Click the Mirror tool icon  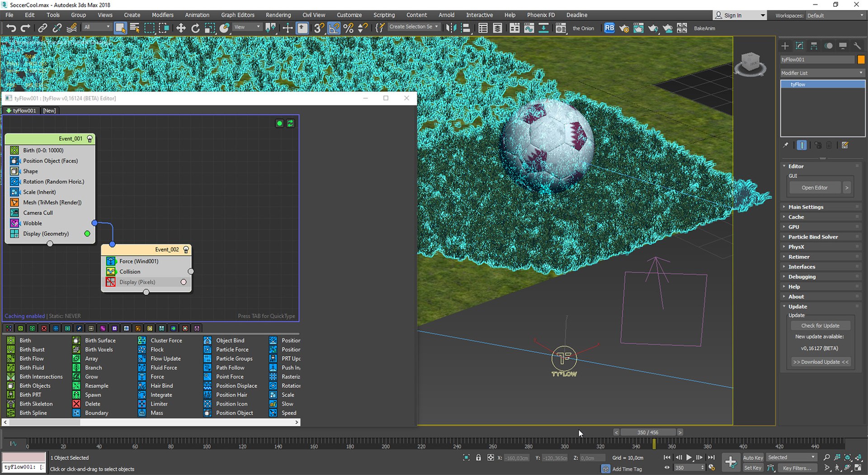pyautogui.click(x=451, y=28)
